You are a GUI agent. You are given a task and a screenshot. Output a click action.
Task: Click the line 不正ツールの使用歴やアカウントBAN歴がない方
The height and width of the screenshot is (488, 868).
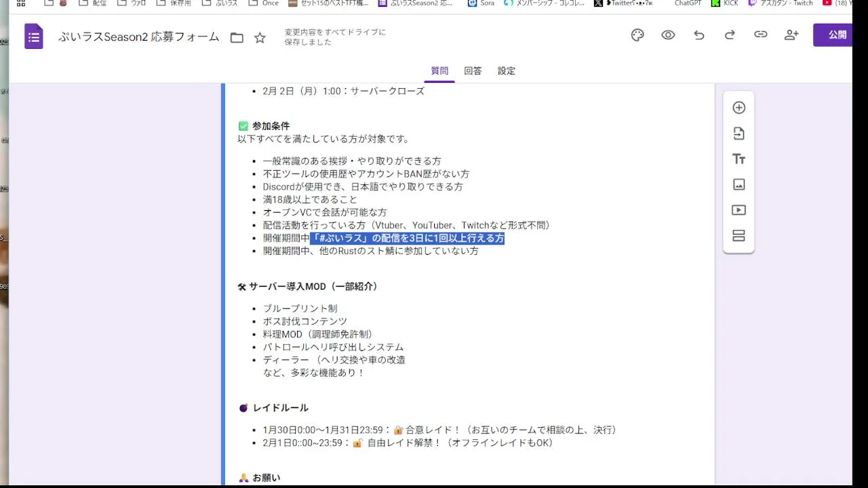pos(366,174)
